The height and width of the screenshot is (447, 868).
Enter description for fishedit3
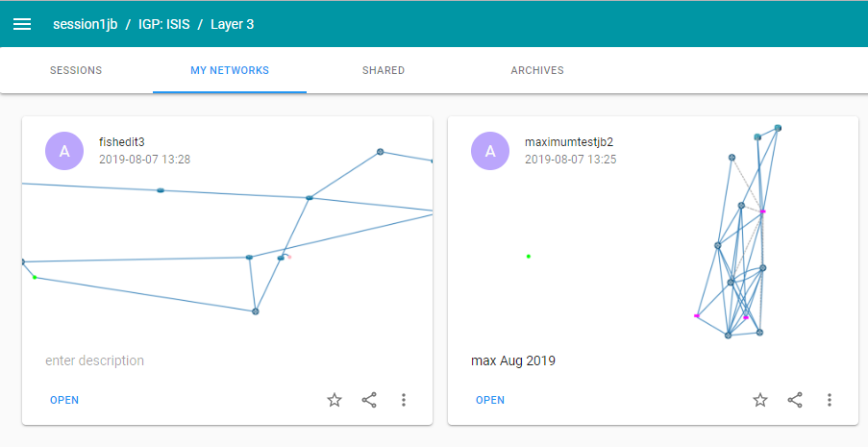pyautogui.click(x=95, y=360)
